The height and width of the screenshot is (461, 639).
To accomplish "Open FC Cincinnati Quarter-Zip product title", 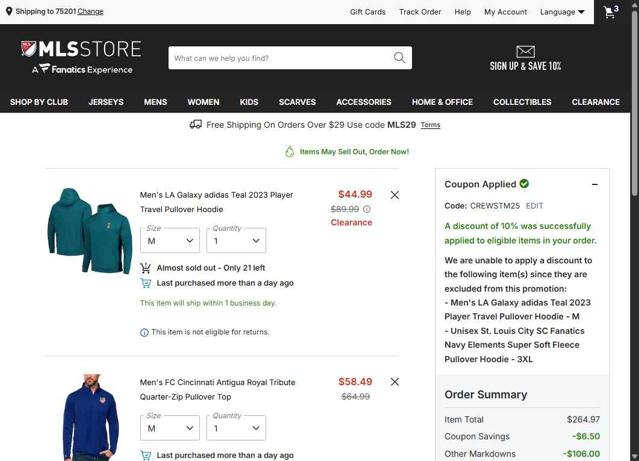I will (217, 390).
